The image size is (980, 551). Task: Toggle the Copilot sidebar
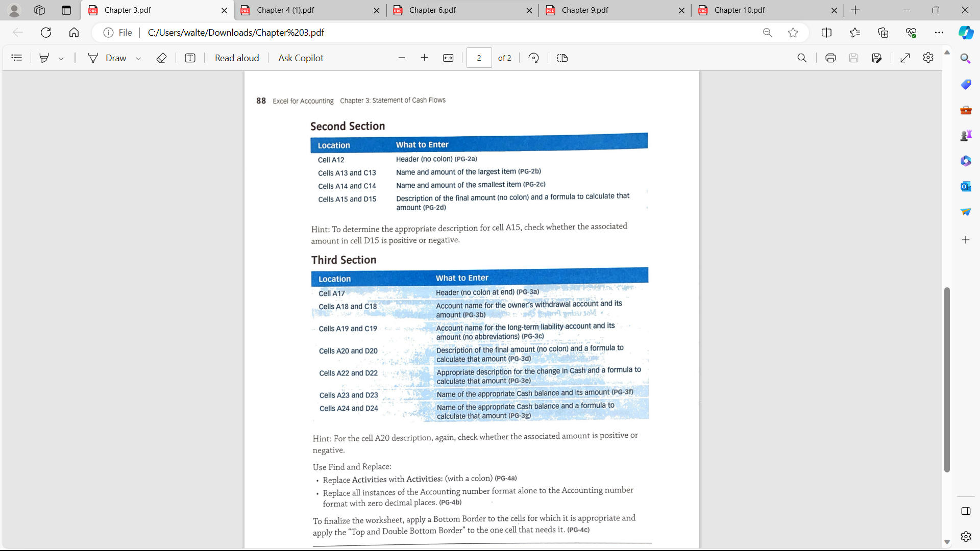coord(965,33)
